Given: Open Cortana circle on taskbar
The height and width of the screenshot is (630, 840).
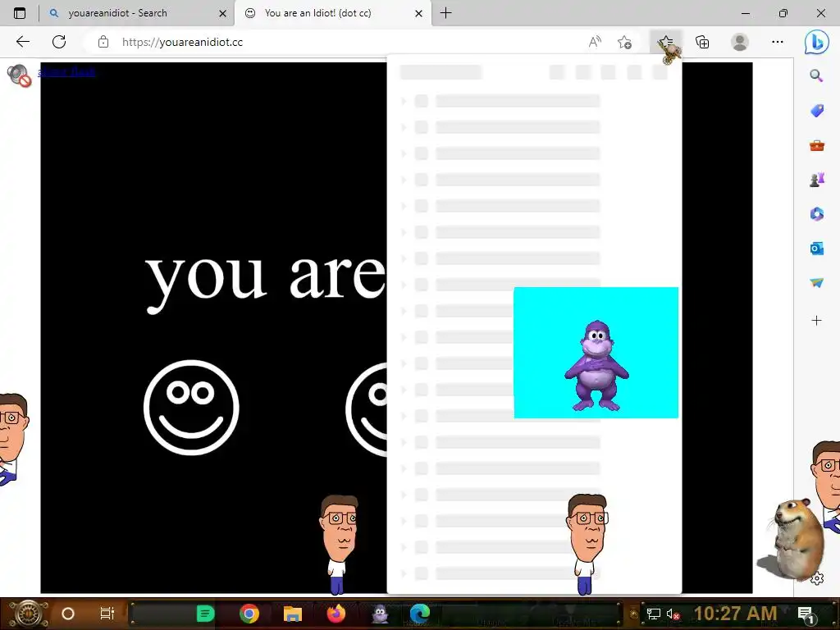Looking at the screenshot, I should click(68, 614).
